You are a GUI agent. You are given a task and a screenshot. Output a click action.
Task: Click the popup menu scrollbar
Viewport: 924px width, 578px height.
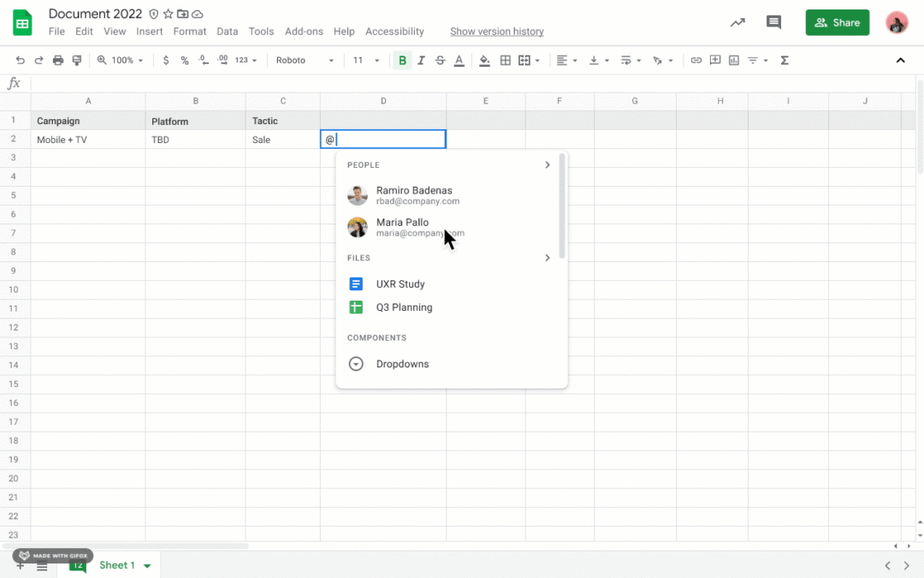pyautogui.click(x=562, y=206)
